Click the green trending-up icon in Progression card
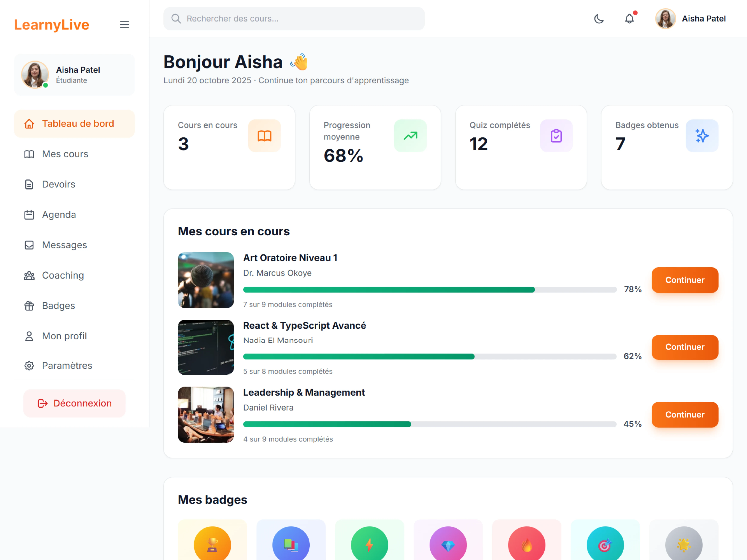 [x=410, y=136]
